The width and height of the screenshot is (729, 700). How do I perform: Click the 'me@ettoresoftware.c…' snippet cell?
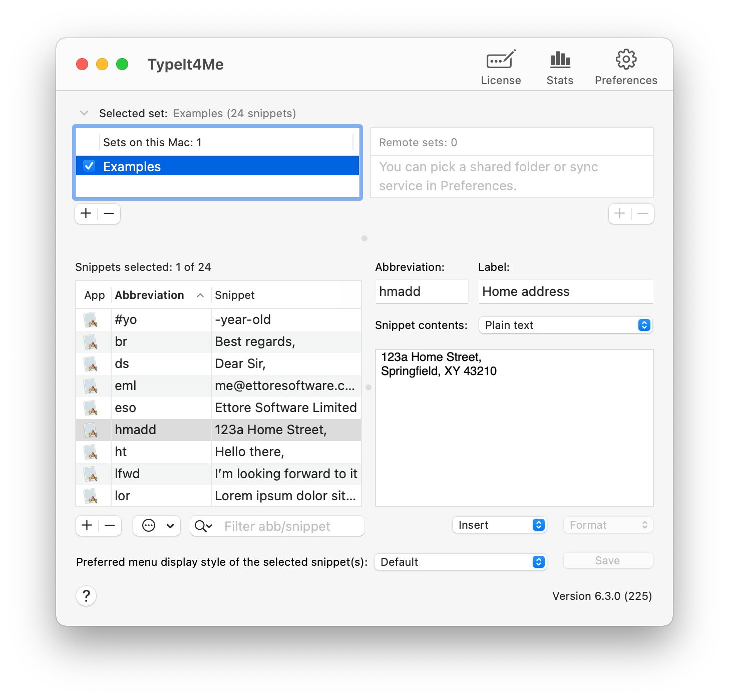[286, 386]
